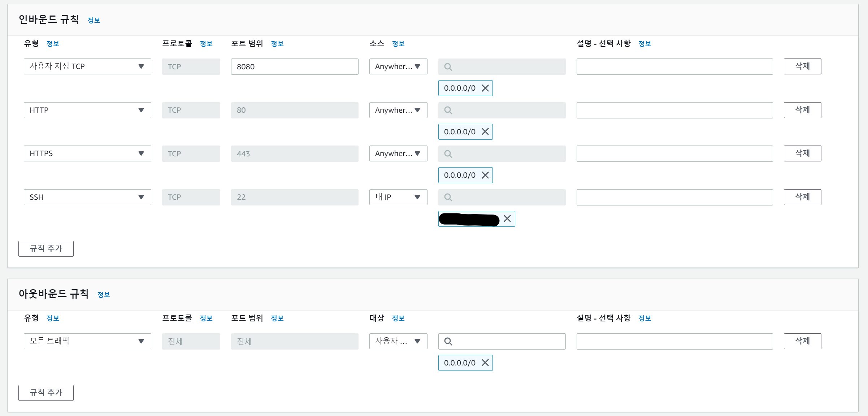This screenshot has width=868, height=416.
Task: Expand Anywhere source dropdown for HTTP rule
Action: pos(398,110)
